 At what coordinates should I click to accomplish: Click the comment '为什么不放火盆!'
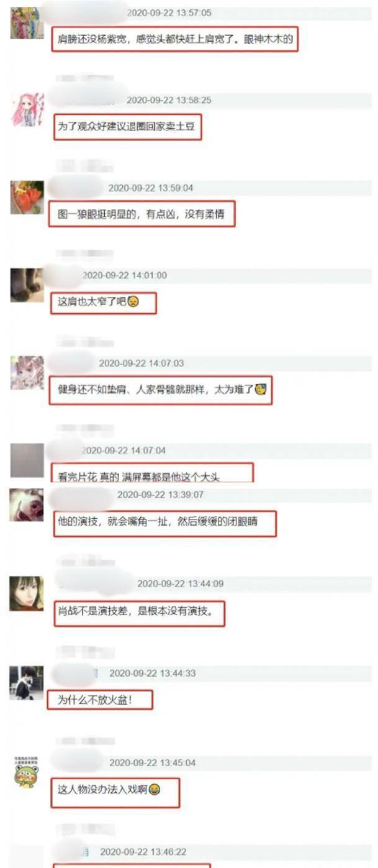94,700
